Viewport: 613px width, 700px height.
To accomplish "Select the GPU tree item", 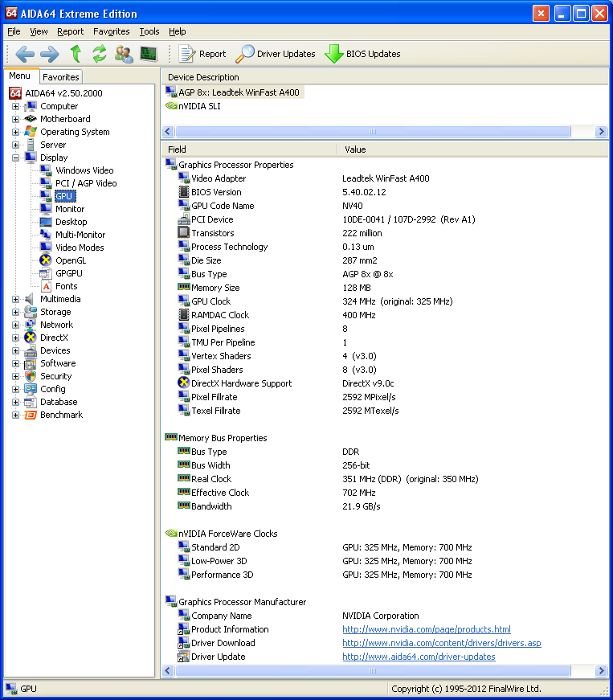I will pos(64,196).
